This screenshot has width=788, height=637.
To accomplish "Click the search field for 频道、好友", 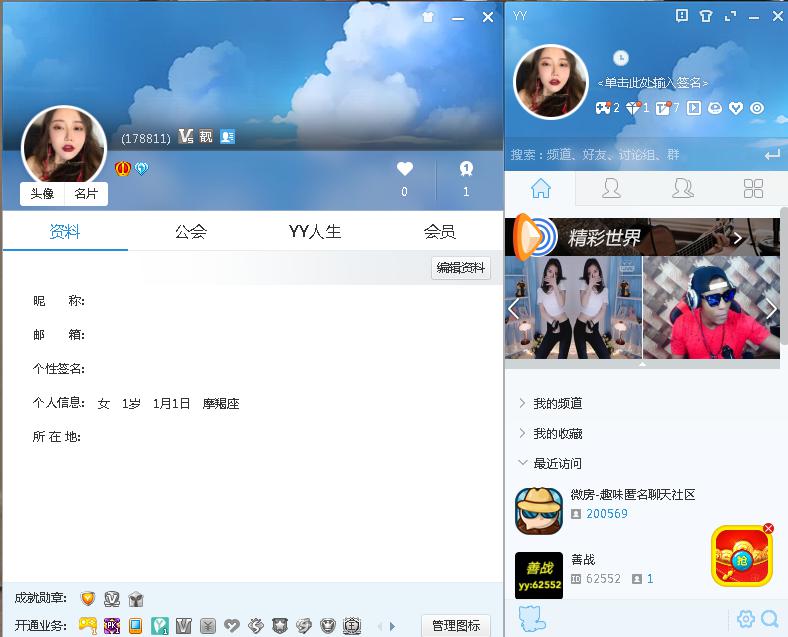I will [633, 154].
